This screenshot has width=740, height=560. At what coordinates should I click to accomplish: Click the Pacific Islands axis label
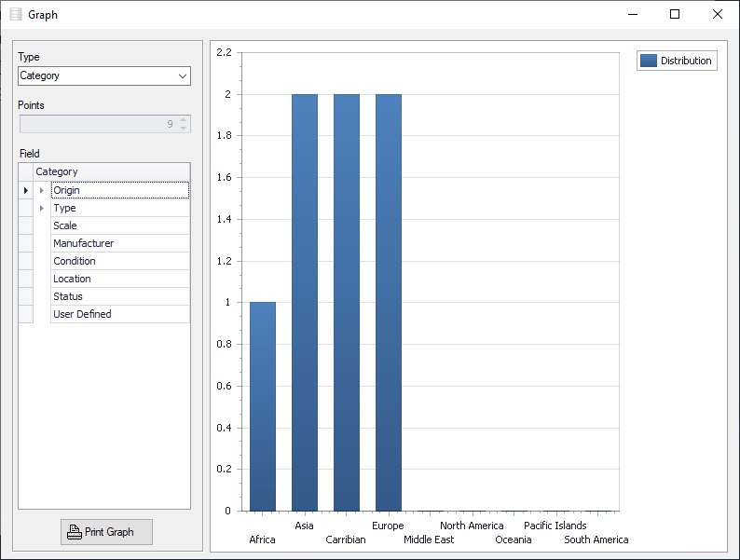tap(555, 526)
